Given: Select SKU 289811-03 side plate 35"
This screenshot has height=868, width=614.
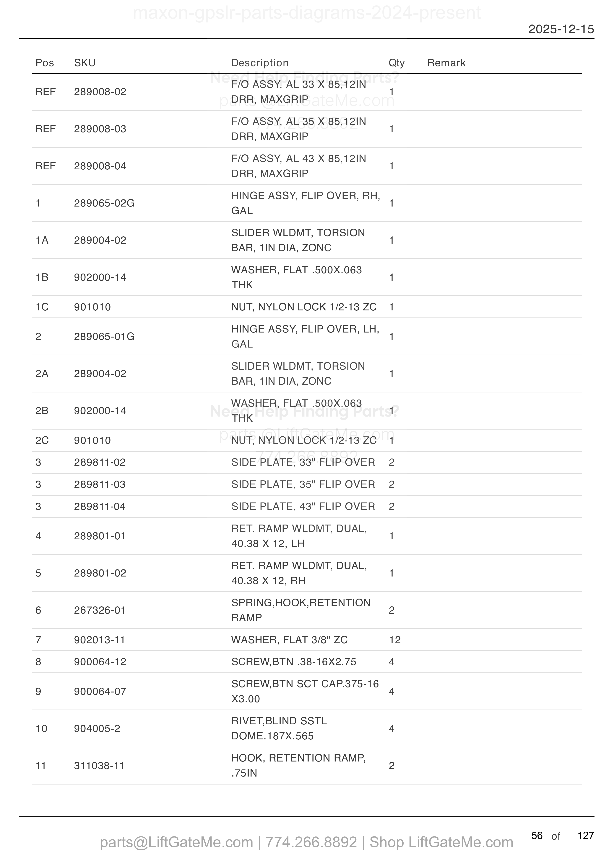Looking at the screenshot, I should coord(100,484).
